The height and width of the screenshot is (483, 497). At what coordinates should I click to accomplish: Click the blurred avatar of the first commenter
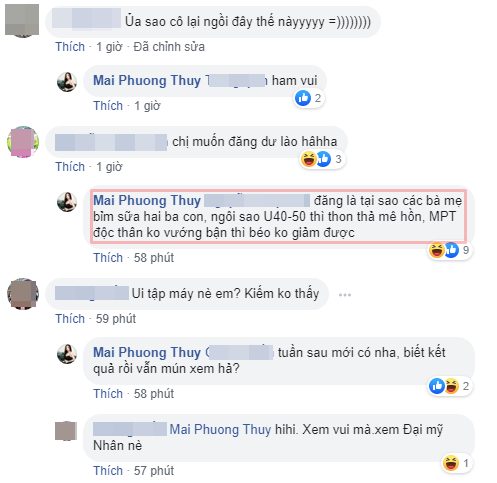click(x=22, y=20)
